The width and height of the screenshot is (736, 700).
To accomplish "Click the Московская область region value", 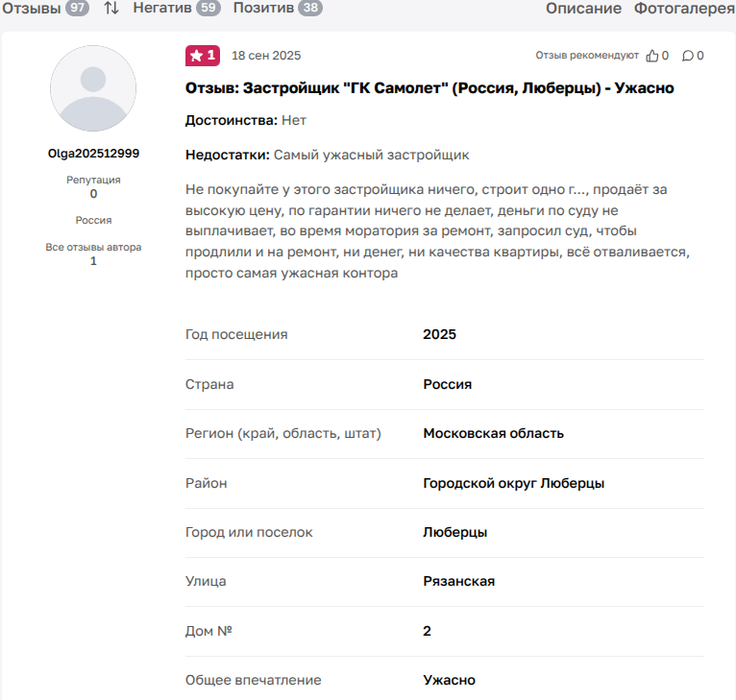I will coord(493,433).
